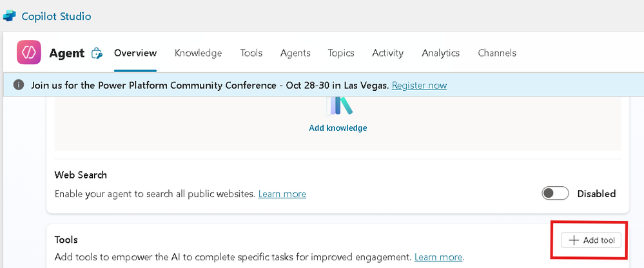Open Learn more link in Tools section
The width and height of the screenshot is (644, 268).
coord(438,257)
